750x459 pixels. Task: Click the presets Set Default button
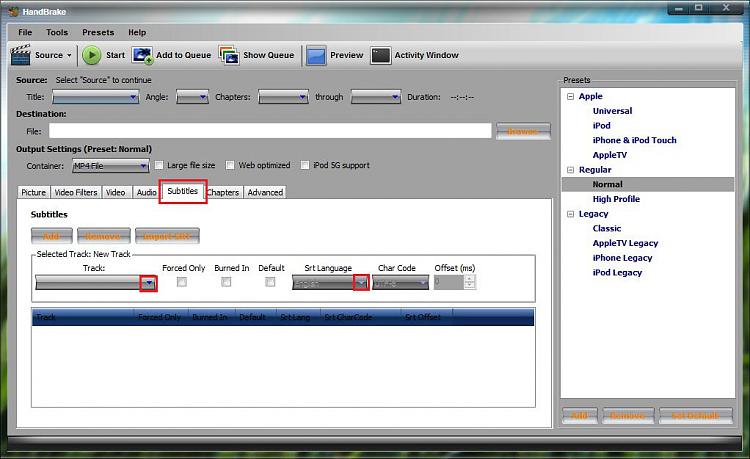coord(695,415)
